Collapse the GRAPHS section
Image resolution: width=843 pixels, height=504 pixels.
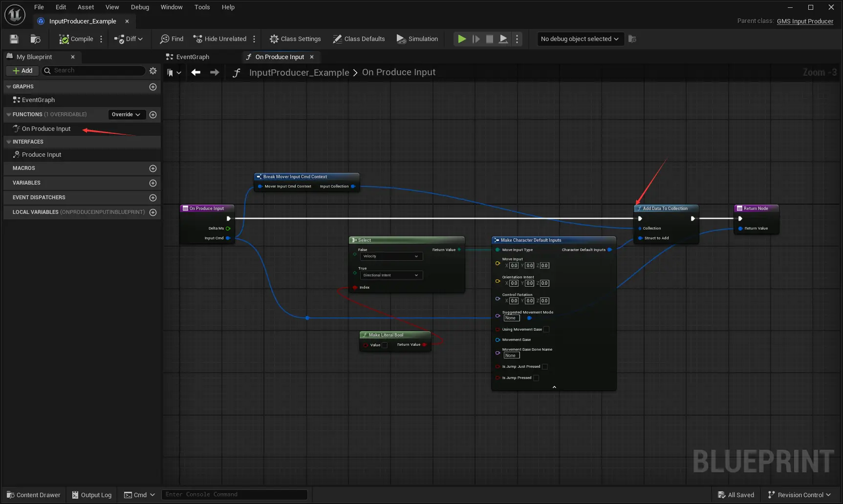tap(9, 87)
